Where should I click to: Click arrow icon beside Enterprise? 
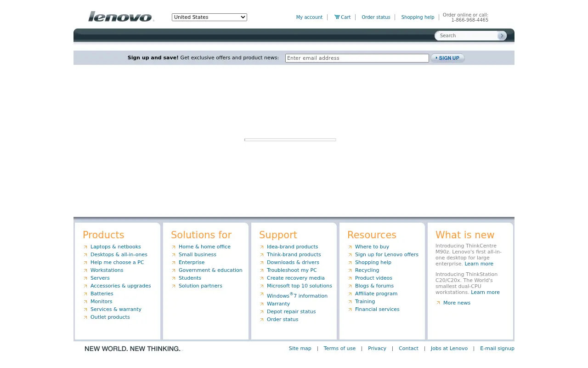pyautogui.click(x=174, y=263)
